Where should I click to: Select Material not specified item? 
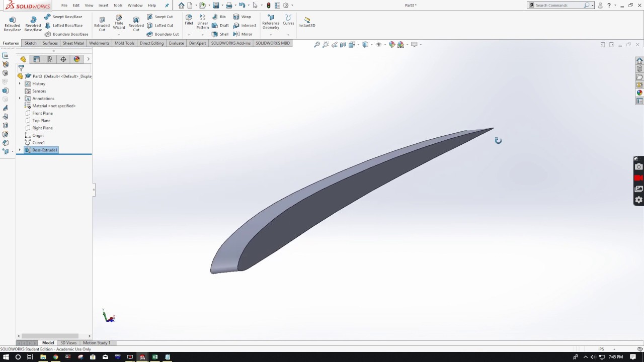click(x=50, y=106)
